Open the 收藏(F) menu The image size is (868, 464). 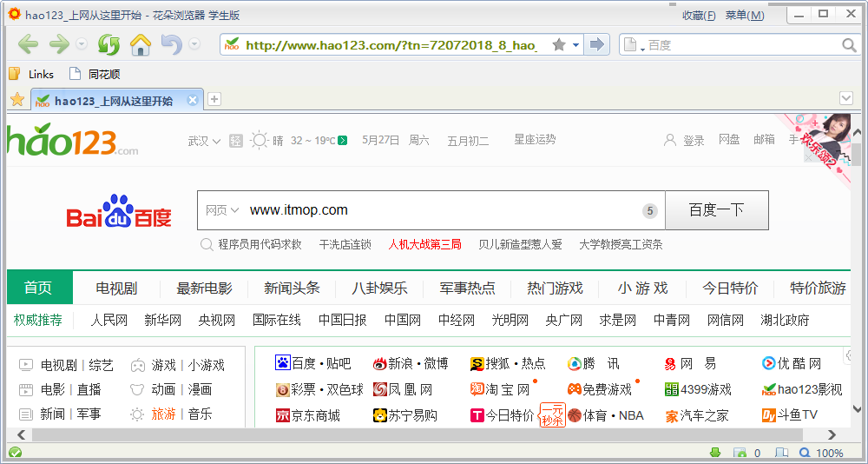click(699, 16)
